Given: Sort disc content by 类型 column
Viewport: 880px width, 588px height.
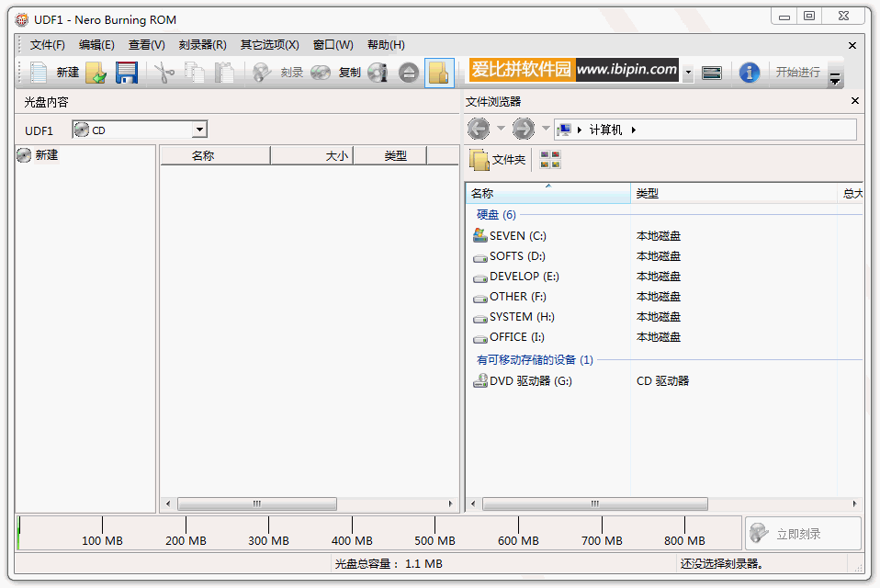Looking at the screenshot, I should point(390,156).
